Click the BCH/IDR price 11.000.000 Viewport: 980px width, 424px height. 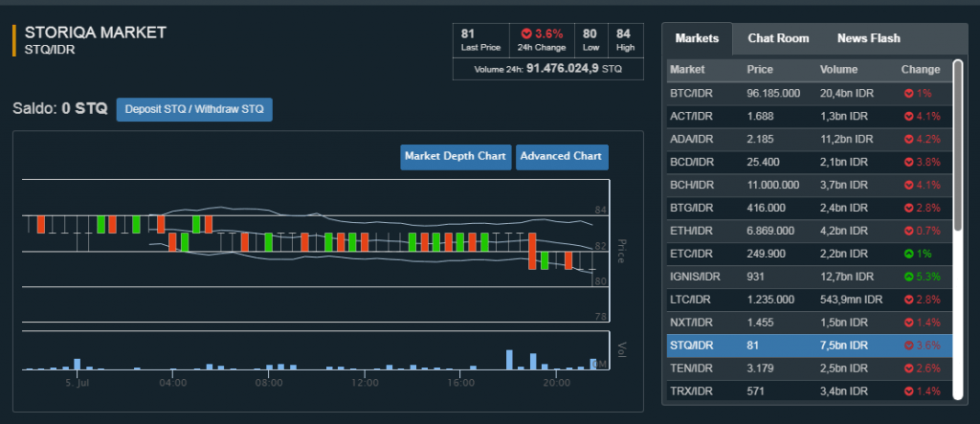[x=773, y=185]
